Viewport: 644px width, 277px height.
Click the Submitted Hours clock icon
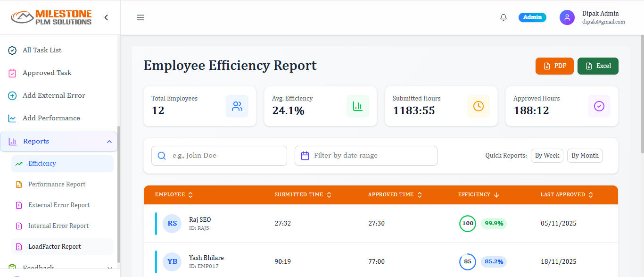[x=479, y=106]
